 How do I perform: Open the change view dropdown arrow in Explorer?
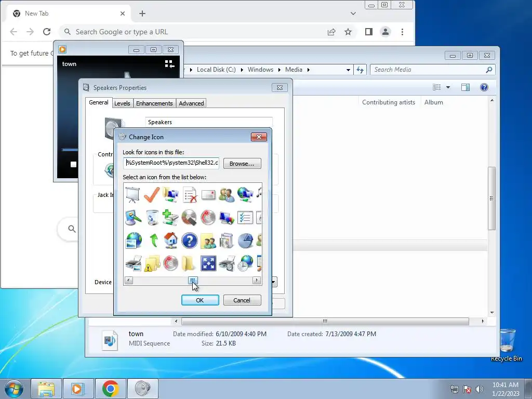click(448, 87)
